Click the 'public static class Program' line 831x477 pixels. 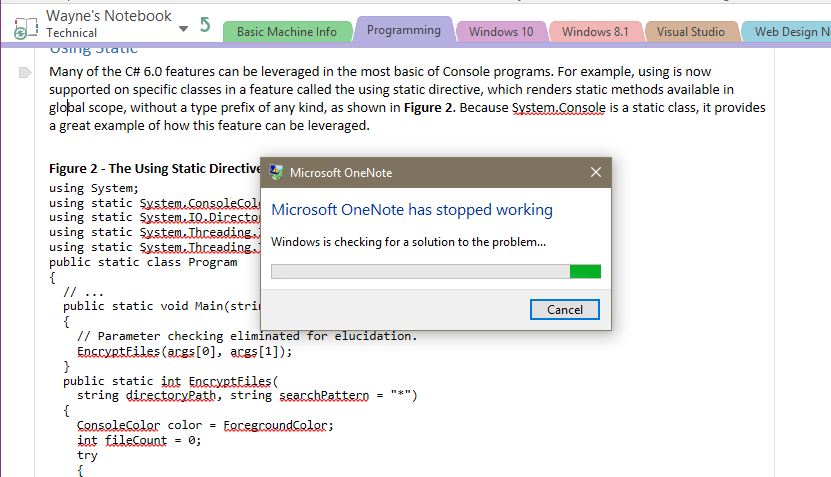coord(143,262)
